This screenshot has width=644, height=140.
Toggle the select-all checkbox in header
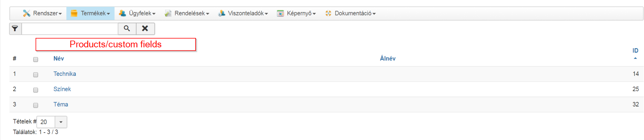tap(36, 59)
